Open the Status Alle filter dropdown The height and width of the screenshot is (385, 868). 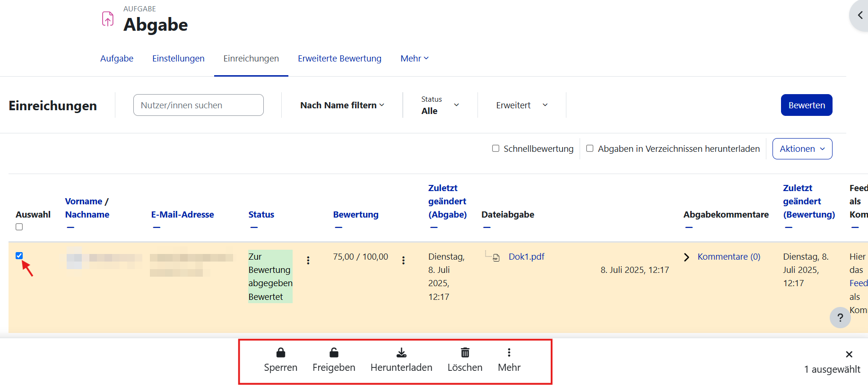440,105
